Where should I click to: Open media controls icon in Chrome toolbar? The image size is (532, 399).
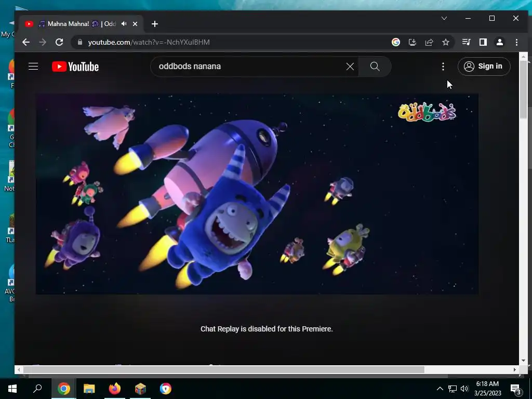(x=466, y=42)
